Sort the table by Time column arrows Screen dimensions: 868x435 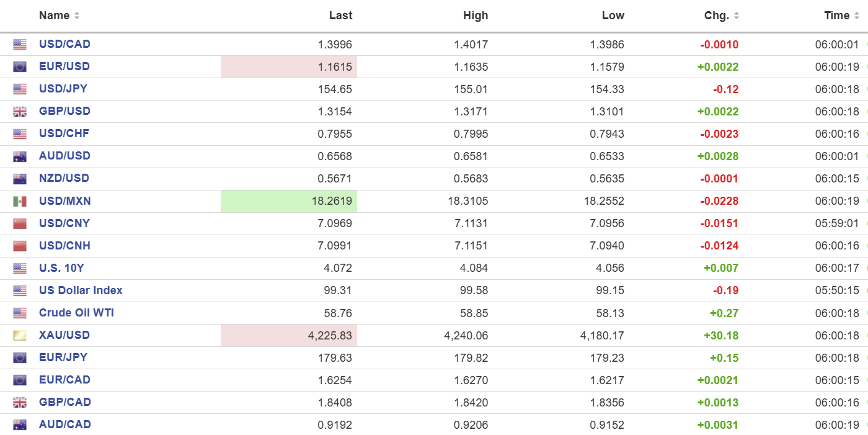856,16
